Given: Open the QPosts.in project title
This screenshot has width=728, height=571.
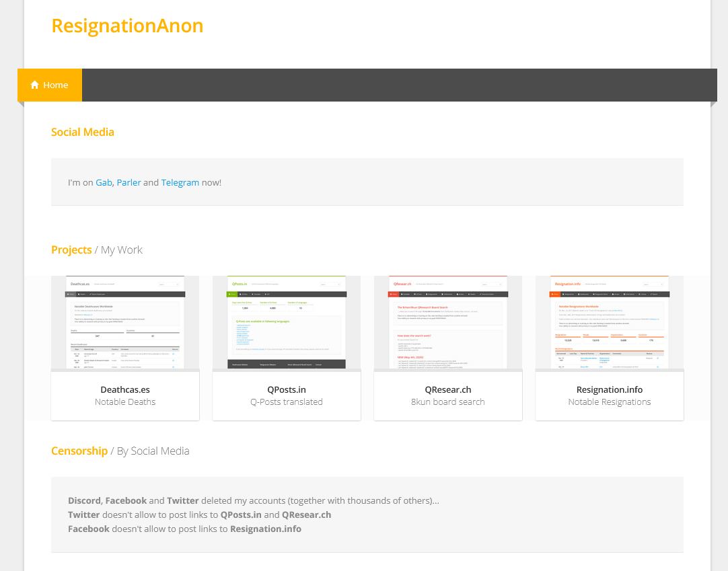Looking at the screenshot, I should click(x=287, y=389).
